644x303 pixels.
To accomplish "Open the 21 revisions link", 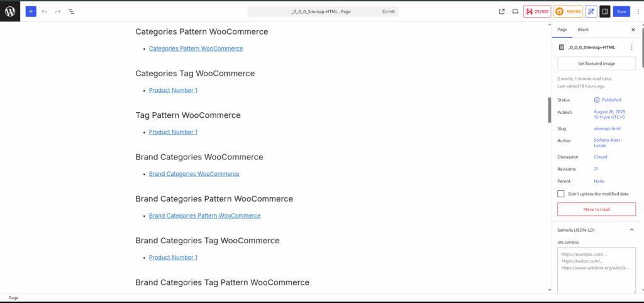I will click(596, 169).
